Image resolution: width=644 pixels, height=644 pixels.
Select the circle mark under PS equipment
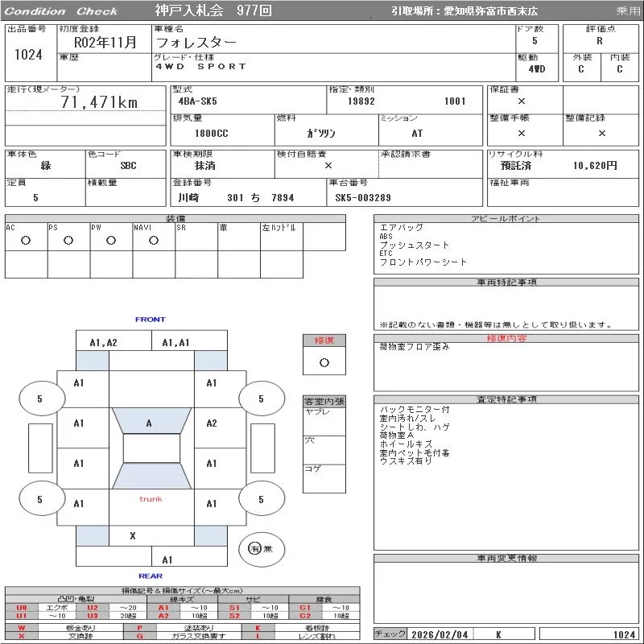(x=68, y=241)
